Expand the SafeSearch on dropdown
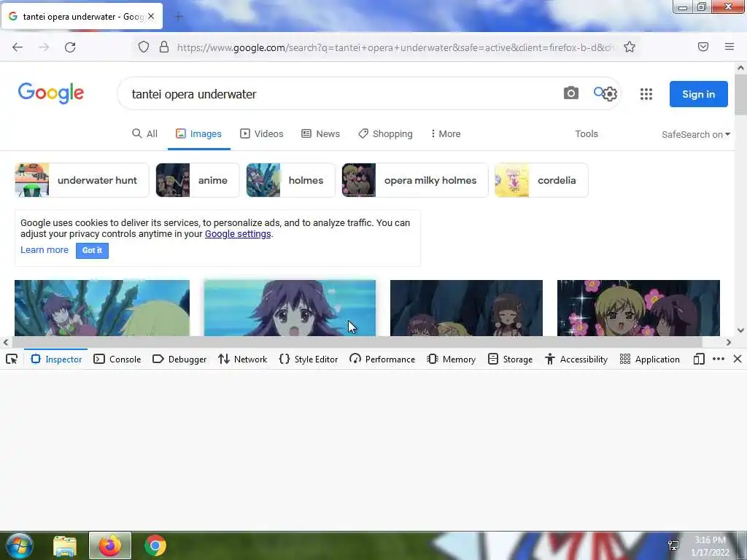This screenshot has height=560, width=747. point(695,134)
